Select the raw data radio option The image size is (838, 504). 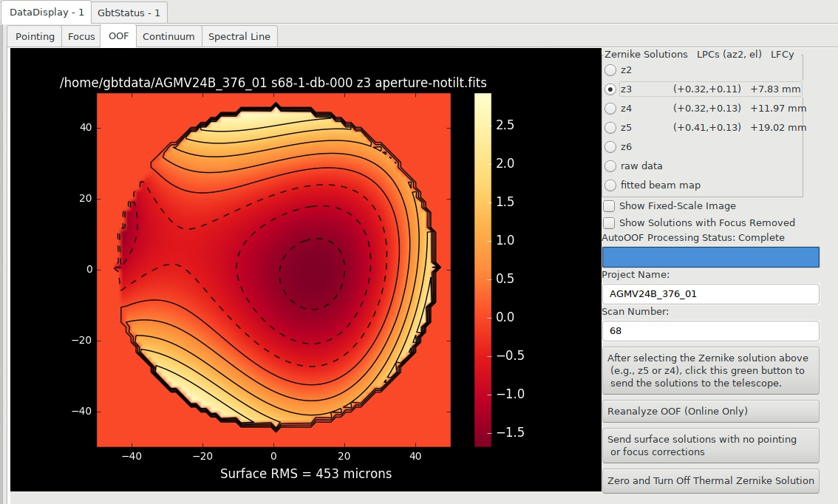click(610, 166)
